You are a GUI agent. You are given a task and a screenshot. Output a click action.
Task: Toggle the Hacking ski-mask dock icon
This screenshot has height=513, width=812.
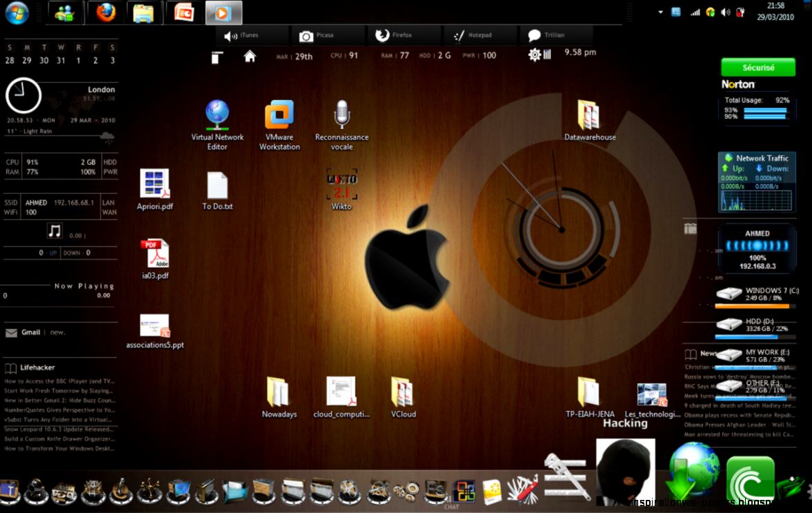(x=625, y=472)
